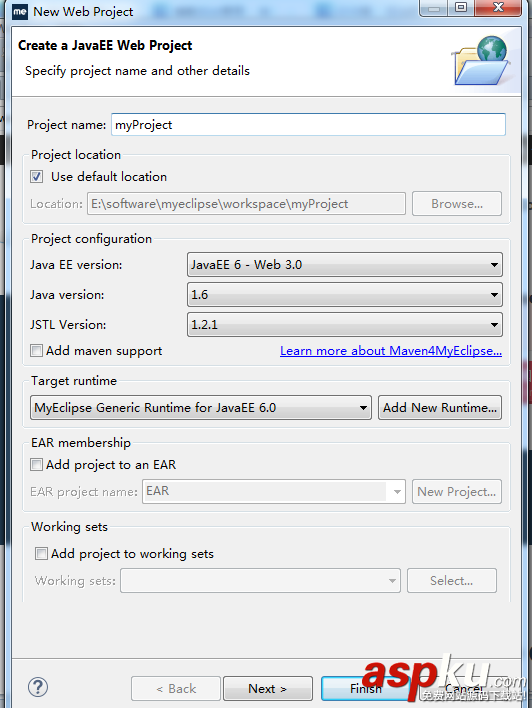Screen dimensions: 532x708
Task: Check Add project to an EAR
Action: [x=37, y=464]
